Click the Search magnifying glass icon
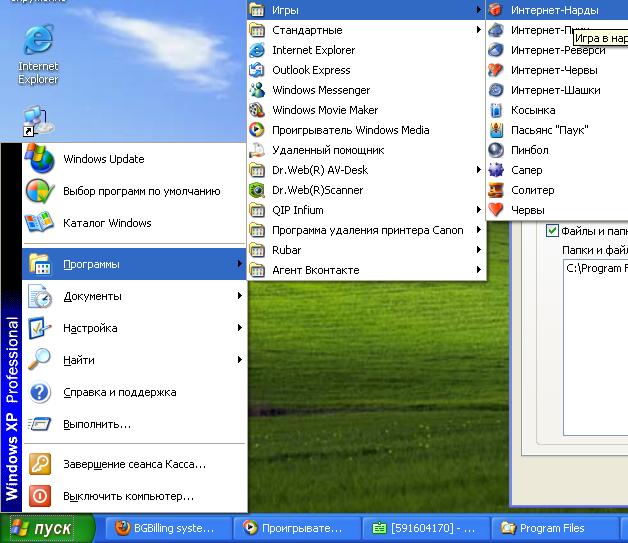The image size is (628, 543). pos(40,360)
